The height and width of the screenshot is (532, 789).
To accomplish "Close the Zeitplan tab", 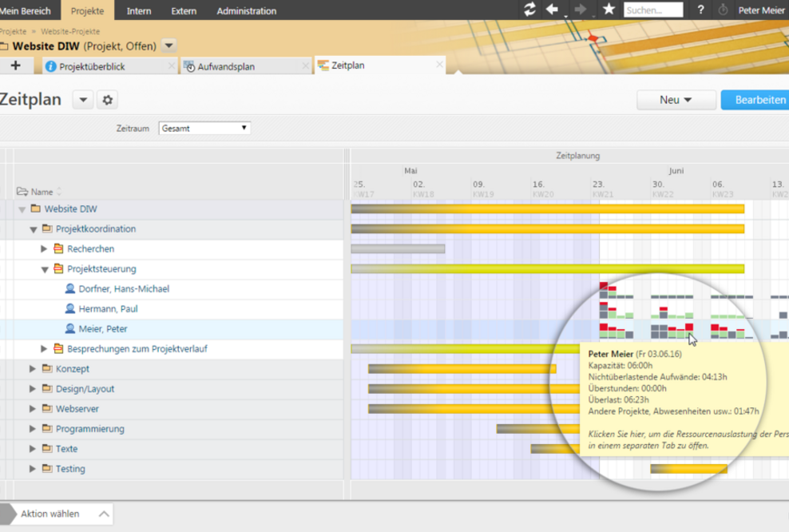I will 439,66.
